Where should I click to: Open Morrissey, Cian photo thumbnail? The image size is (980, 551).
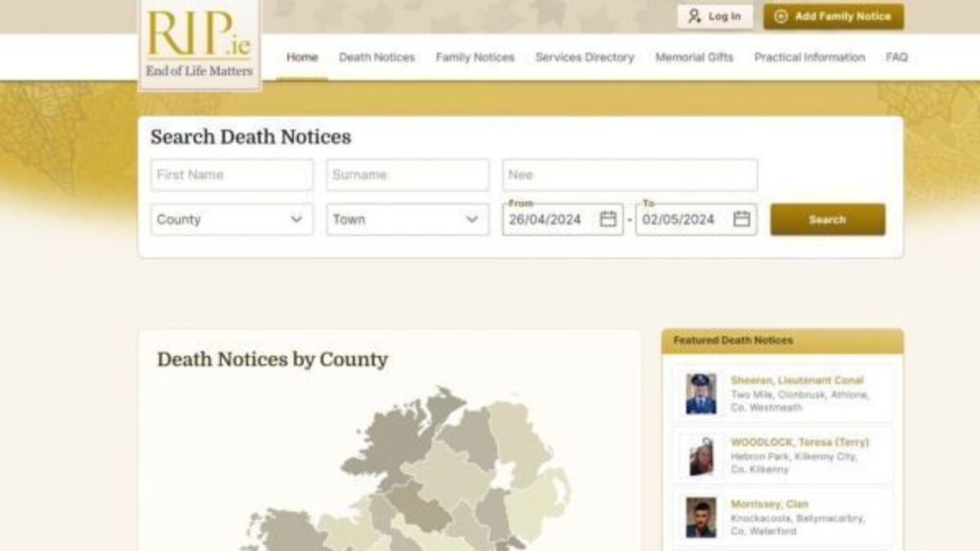(x=701, y=518)
